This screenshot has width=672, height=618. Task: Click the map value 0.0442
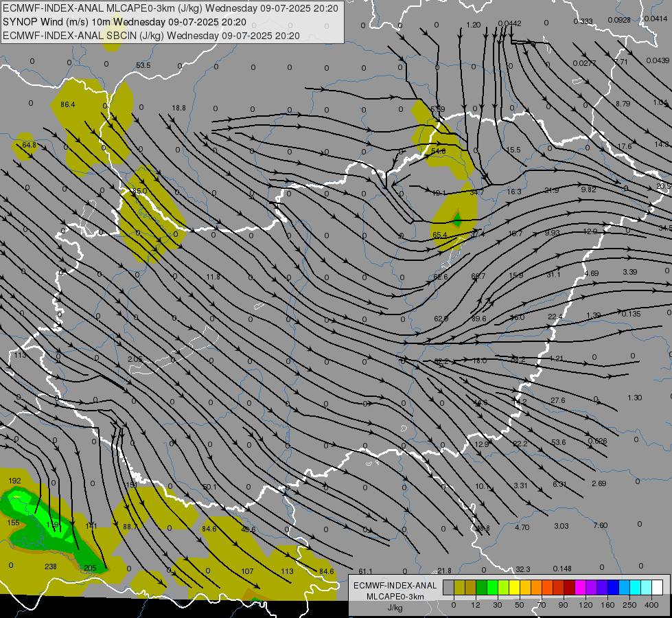click(x=509, y=23)
